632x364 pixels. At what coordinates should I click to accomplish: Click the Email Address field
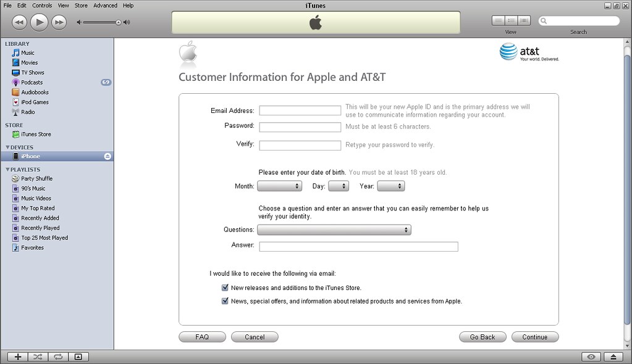coord(300,110)
